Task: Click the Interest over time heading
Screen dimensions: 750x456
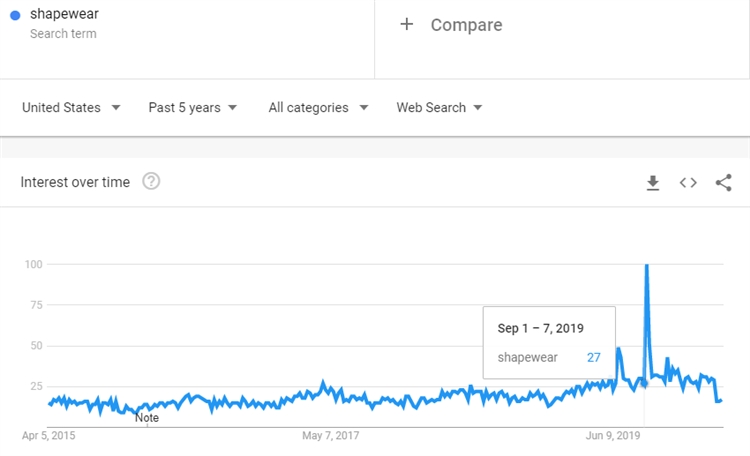Action: [75, 182]
